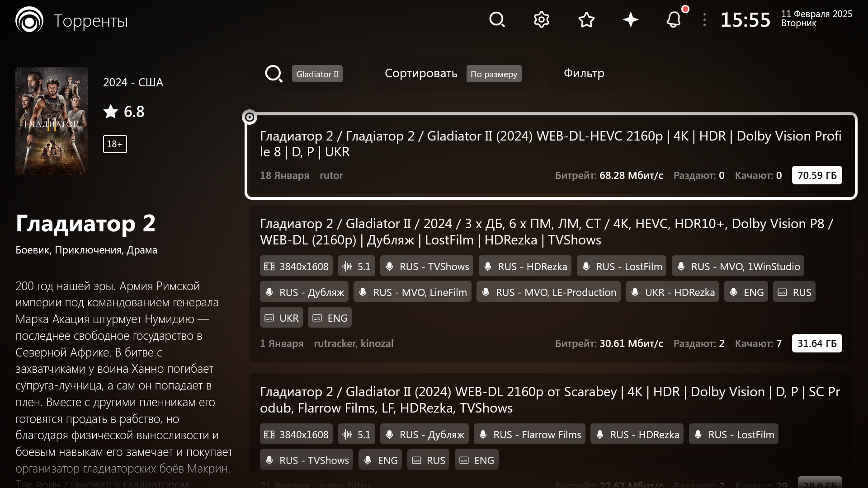This screenshot has width=868, height=488.
Task: Change the По размеру sort value
Action: coord(494,74)
